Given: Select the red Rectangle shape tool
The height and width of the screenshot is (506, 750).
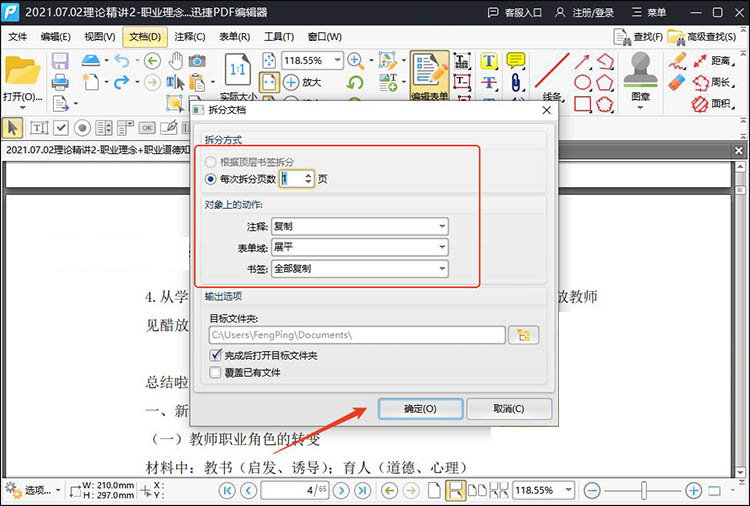Looking at the screenshot, I should coord(582,103).
